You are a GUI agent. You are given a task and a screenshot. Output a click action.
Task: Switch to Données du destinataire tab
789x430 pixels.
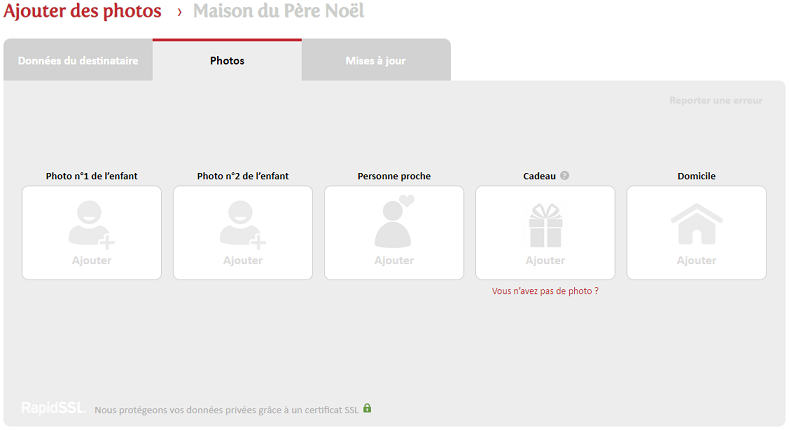[x=78, y=60]
